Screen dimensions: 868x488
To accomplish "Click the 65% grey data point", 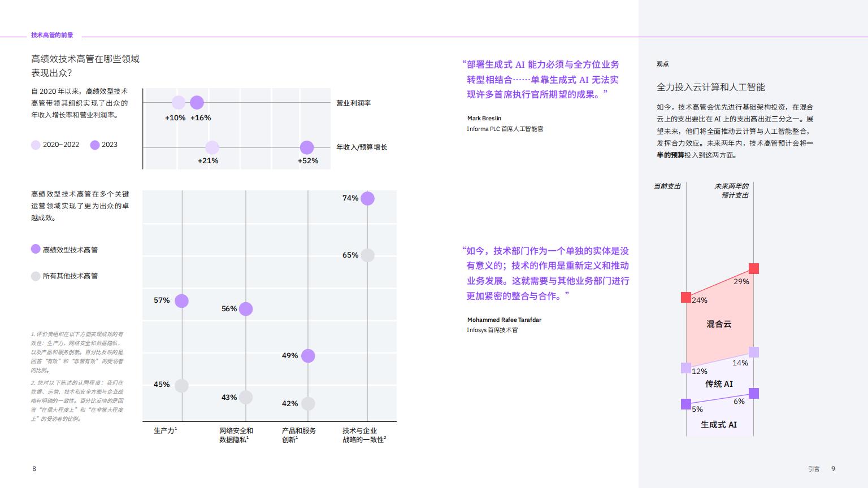I will pos(367,255).
